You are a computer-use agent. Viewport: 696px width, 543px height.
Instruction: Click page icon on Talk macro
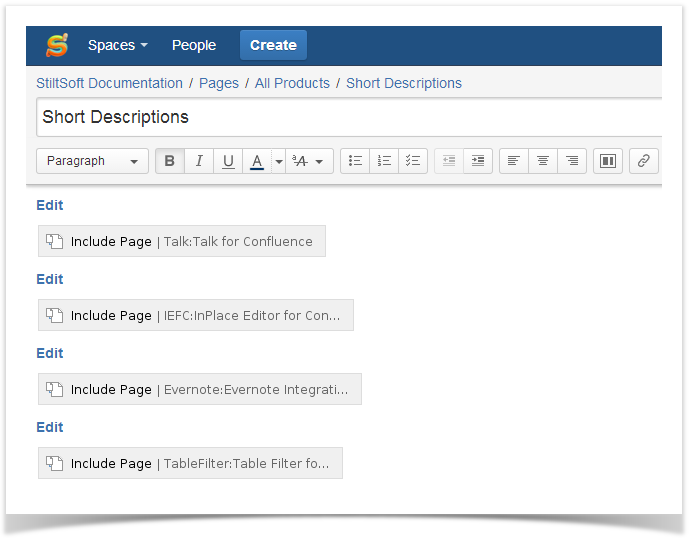pos(55,241)
